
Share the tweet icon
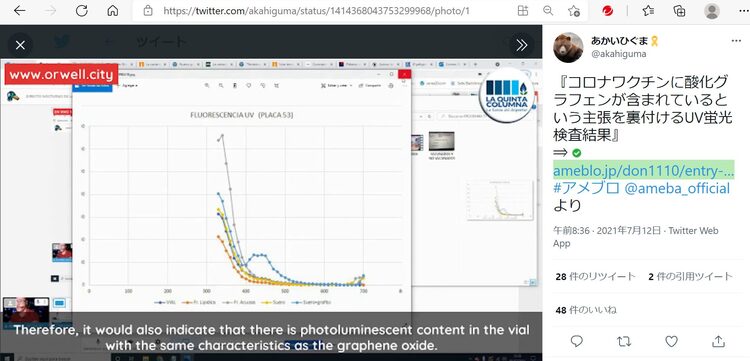click(718, 341)
